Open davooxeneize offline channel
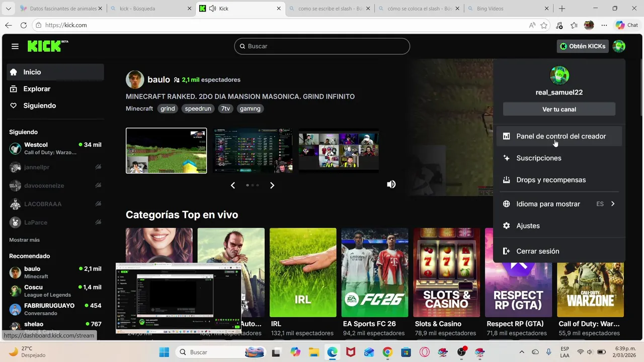Screen dimensions: 644x362 55,186
